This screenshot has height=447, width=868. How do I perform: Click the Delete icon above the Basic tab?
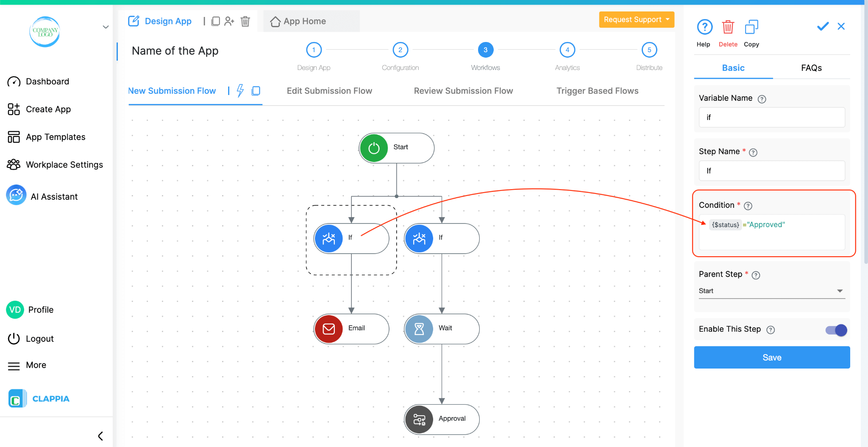point(728,26)
